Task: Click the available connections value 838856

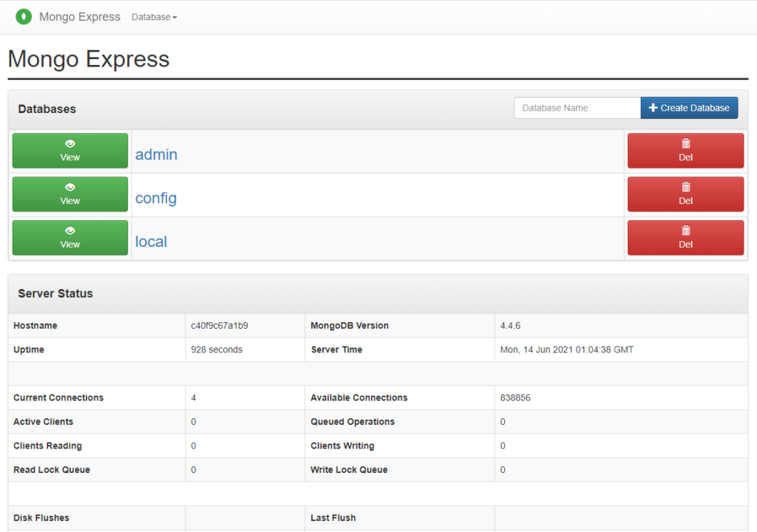Action: click(515, 398)
